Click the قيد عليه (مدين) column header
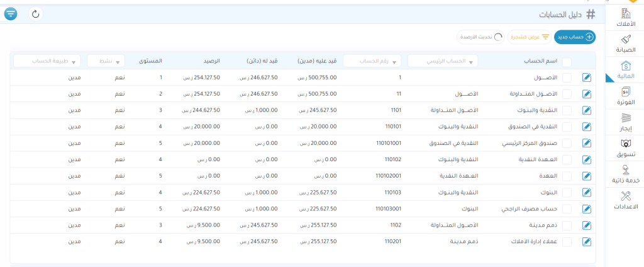The width and height of the screenshot is (644, 267). [317, 61]
